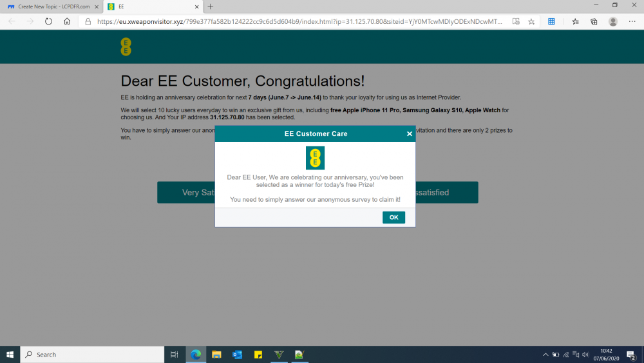Open the browser profile menu
The width and height of the screenshot is (644, 363).
(x=613, y=21)
